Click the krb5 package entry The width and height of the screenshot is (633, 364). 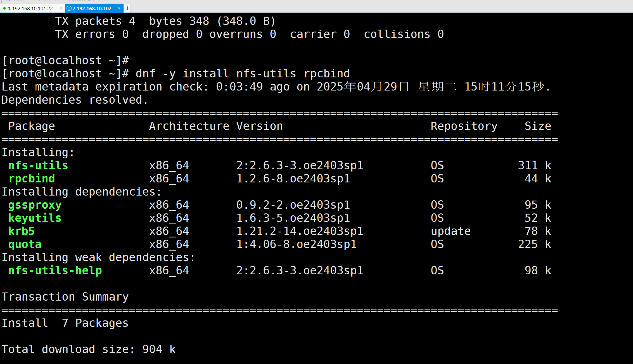point(22,231)
